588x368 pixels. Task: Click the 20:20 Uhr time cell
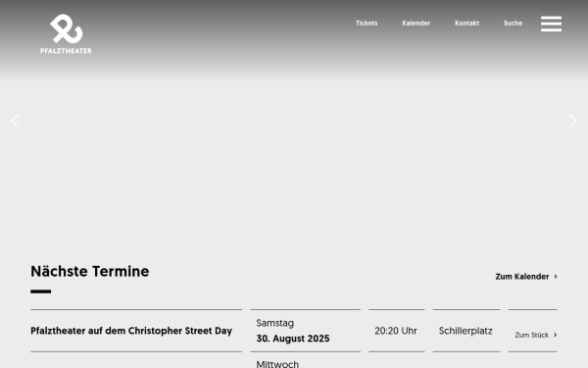396,331
